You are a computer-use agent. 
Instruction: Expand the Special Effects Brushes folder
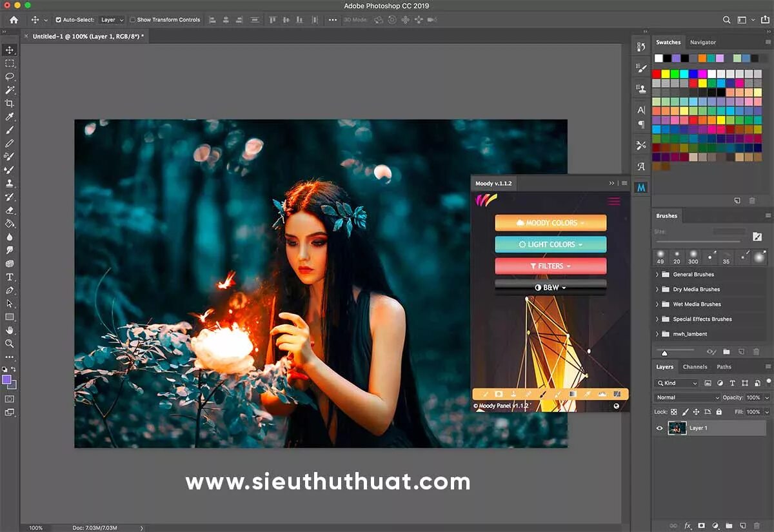pos(657,319)
